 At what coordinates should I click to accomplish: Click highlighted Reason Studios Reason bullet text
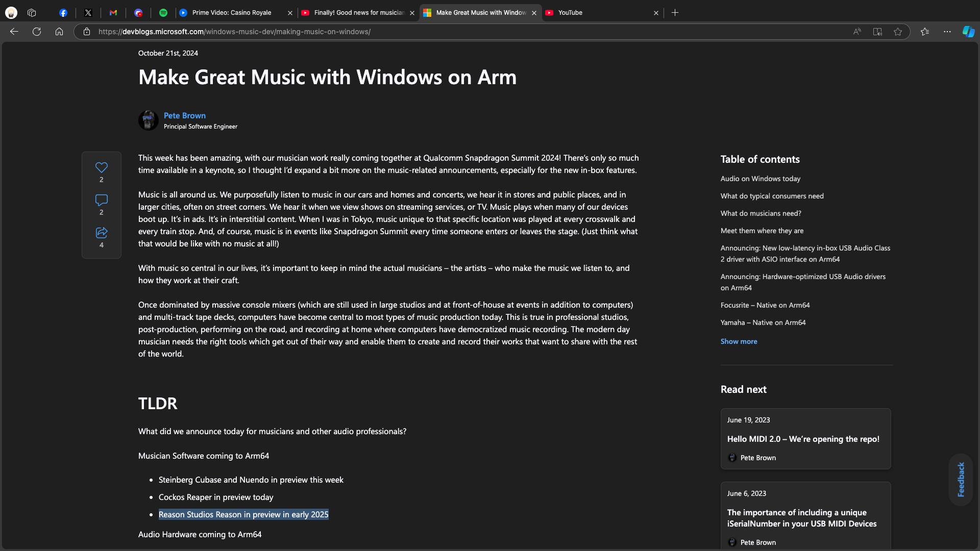click(243, 514)
